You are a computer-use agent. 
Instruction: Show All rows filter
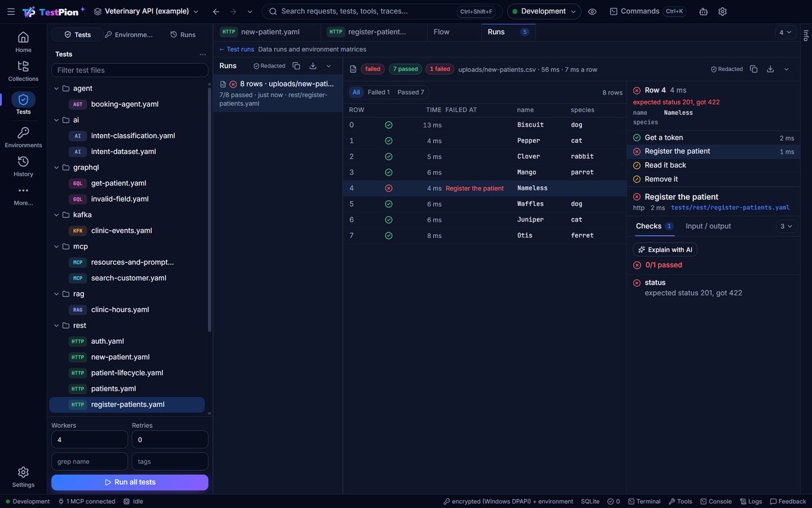[x=356, y=92]
